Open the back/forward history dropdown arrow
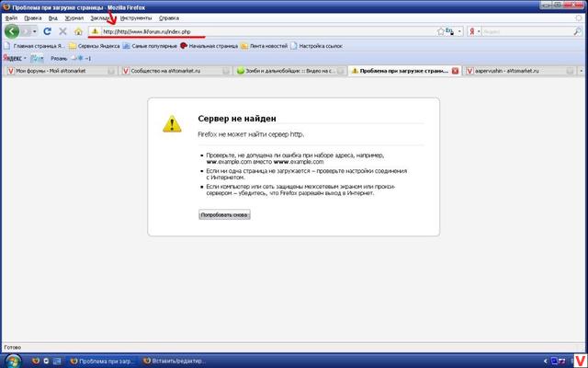This screenshot has height=368, width=588. pos(35,31)
